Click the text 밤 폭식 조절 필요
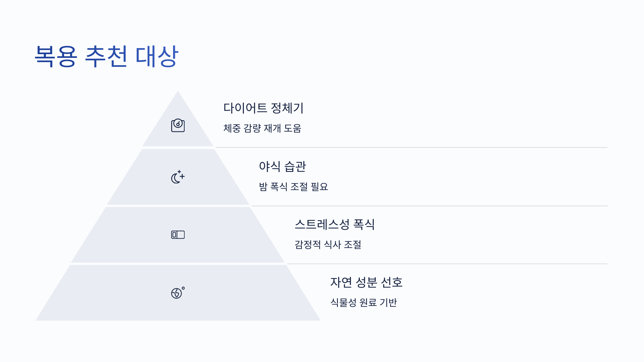644x362 pixels. tap(293, 187)
